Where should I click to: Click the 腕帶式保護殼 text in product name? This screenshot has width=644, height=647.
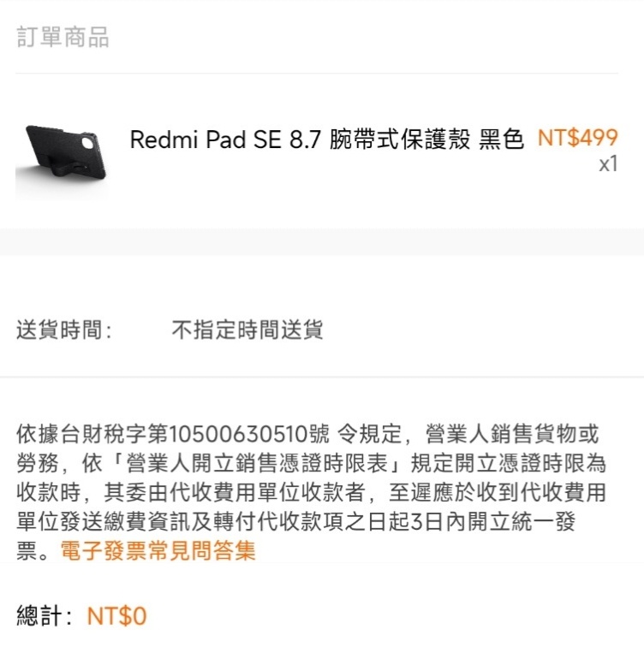pos(400,139)
